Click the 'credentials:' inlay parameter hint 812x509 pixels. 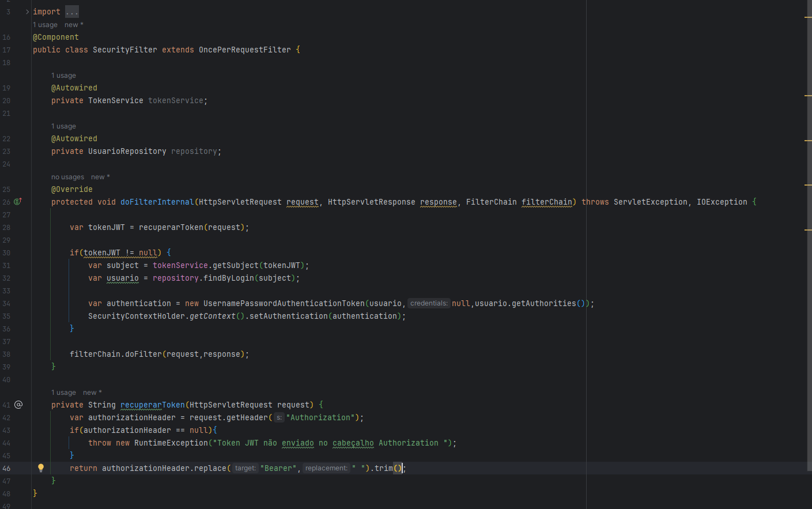tap(429, 303)
